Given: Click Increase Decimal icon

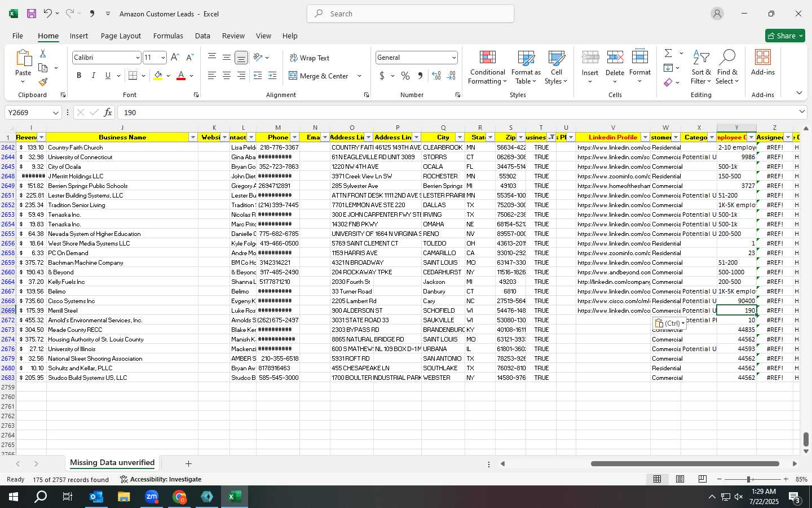Looking at the screenshot, I should (x=436, y=76).
